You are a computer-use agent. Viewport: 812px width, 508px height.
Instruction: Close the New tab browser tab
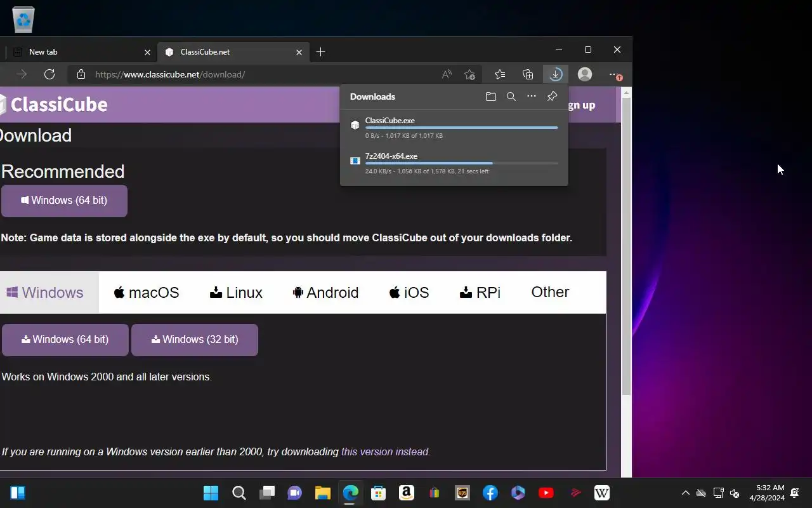pyautogui.click(x=147, y=52)
